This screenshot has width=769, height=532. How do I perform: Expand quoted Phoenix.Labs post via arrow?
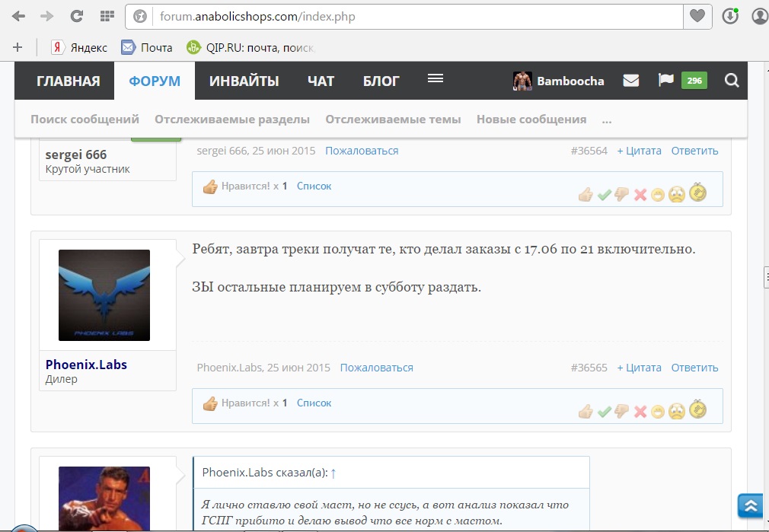tap(333, 473)
